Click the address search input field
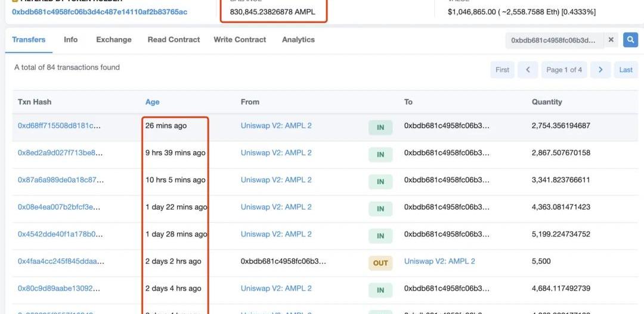Screen dimensions: 644x314 pos(553,40)
